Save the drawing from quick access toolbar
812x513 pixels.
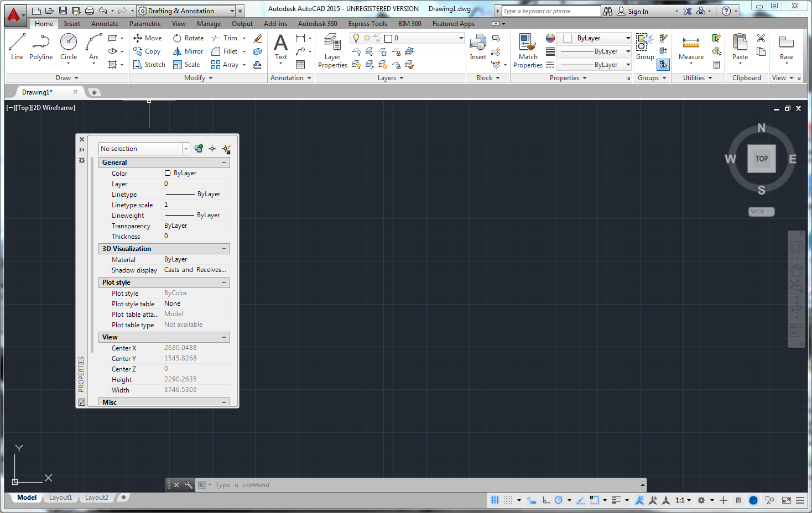click(63, 11)
